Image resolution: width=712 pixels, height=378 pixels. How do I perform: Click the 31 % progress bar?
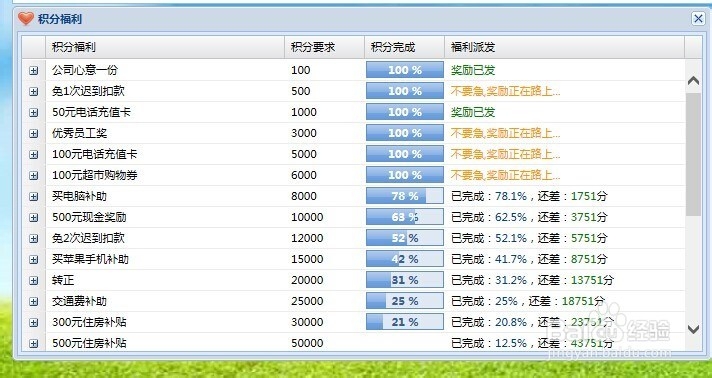point(405,280)
